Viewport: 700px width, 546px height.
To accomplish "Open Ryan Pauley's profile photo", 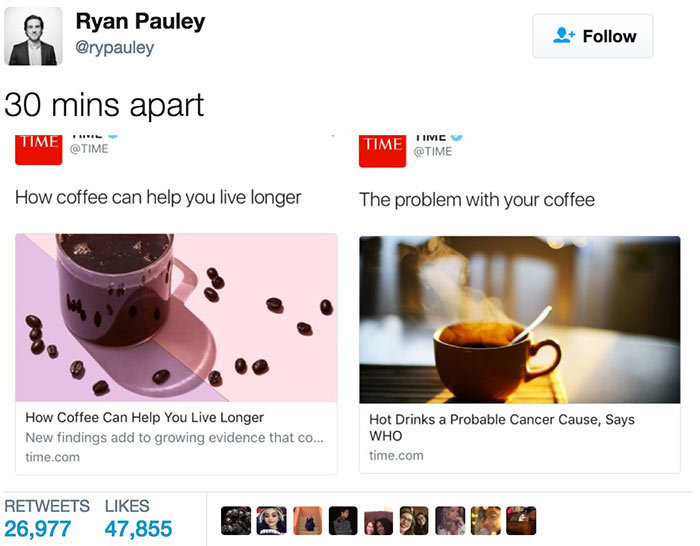I will coord(33,36).
